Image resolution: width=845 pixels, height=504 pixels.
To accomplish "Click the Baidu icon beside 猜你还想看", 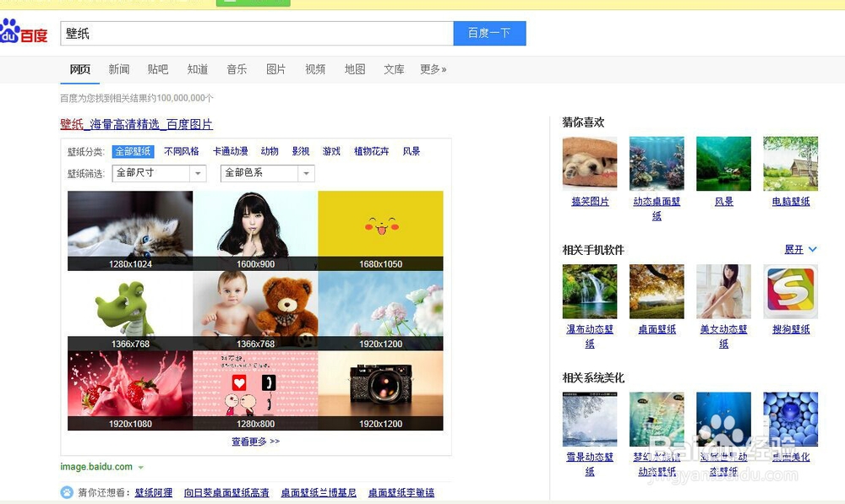I will [66, 492].
